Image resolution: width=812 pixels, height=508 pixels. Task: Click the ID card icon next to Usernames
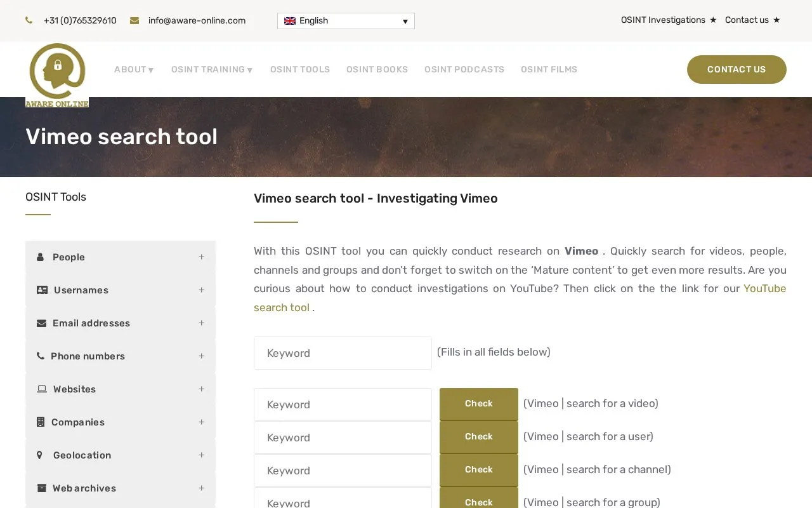click(43, 290)
